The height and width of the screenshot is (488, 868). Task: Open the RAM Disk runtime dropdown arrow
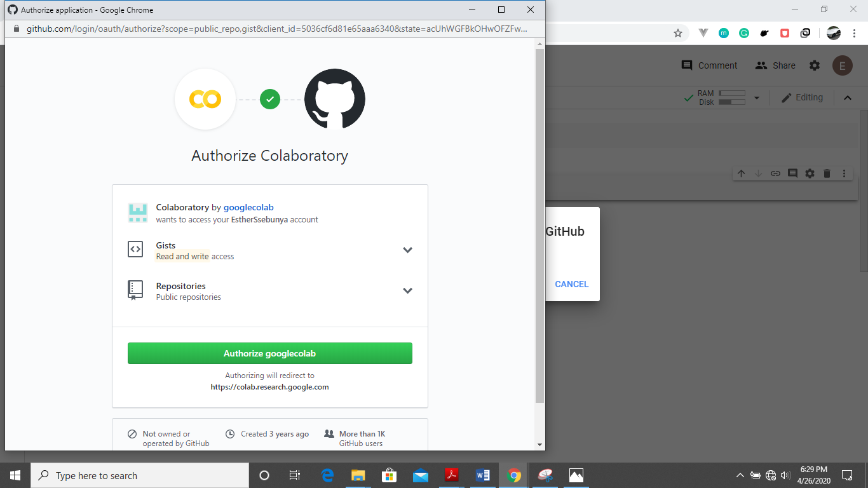point(756,98)
